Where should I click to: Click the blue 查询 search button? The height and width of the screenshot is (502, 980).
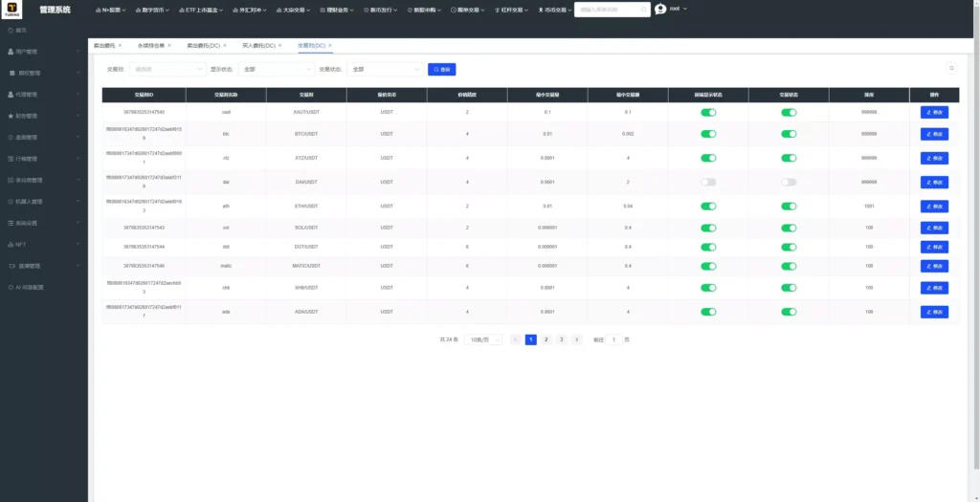point(442,69)
